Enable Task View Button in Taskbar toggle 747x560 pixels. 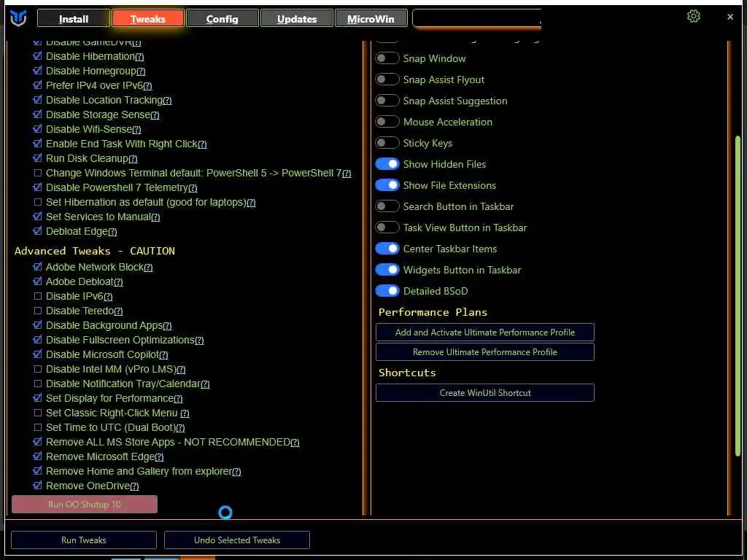pos(387,227)
